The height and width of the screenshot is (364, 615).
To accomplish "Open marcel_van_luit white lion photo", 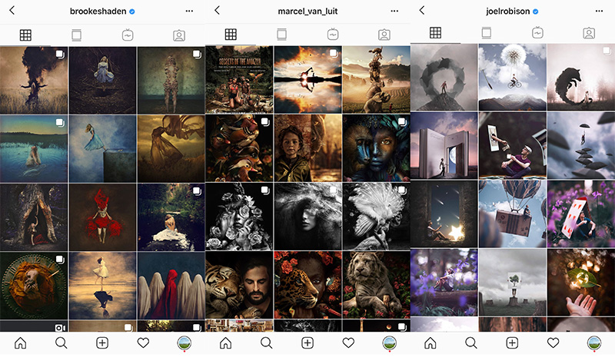I will click(x=376, y=285).
